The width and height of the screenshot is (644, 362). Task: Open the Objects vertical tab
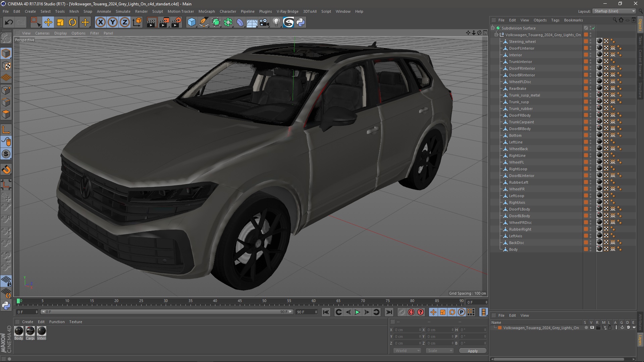click(640, 24)
